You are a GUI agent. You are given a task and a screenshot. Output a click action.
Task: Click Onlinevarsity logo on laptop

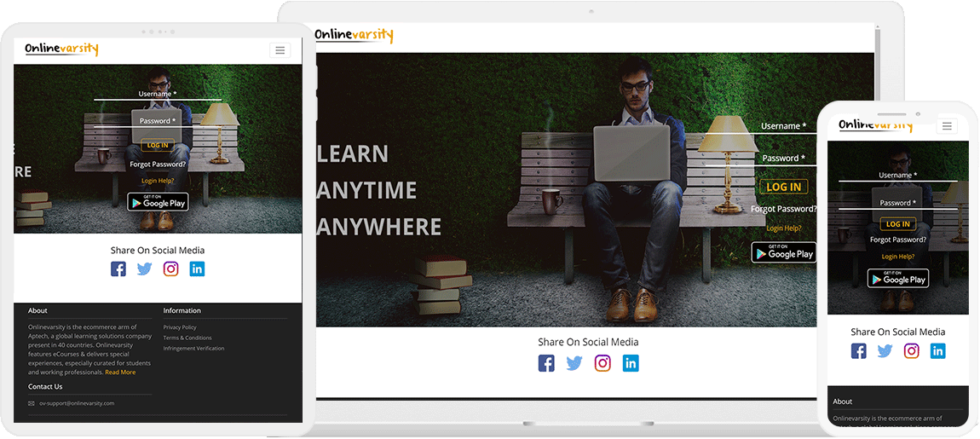(354, 35)
